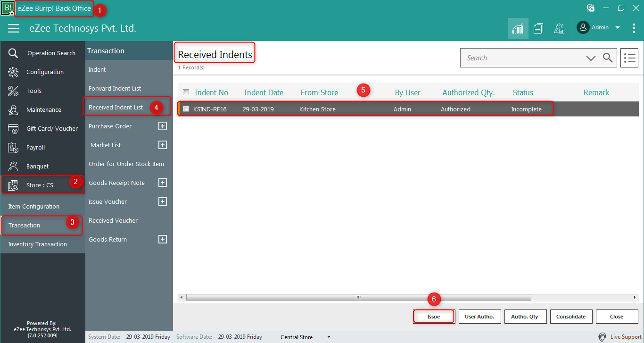This screenshot has width=644, height=343.
Task: Open the vertical three-dot options menu
Action: point(634,28)
